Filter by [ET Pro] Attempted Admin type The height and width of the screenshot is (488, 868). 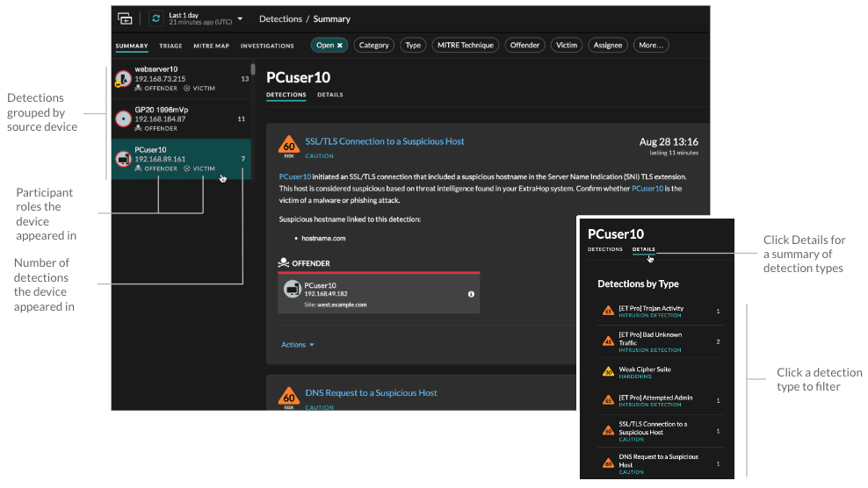(x=662, y=400)
